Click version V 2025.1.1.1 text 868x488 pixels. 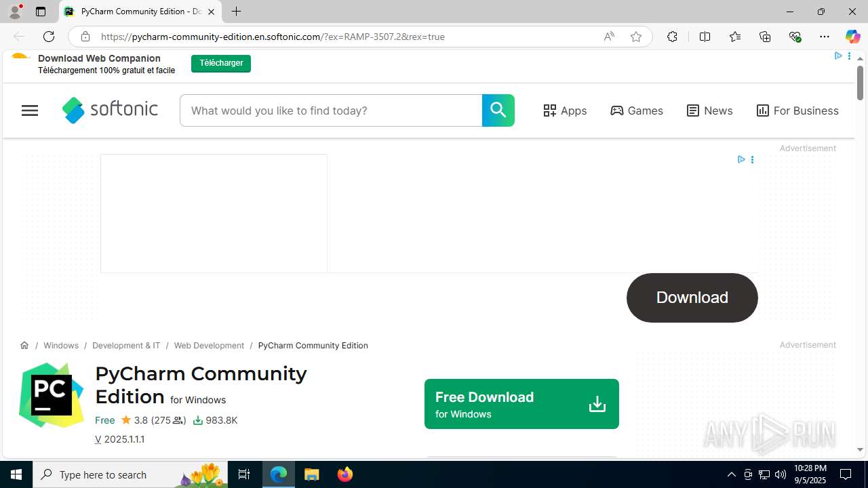point(119,439)
